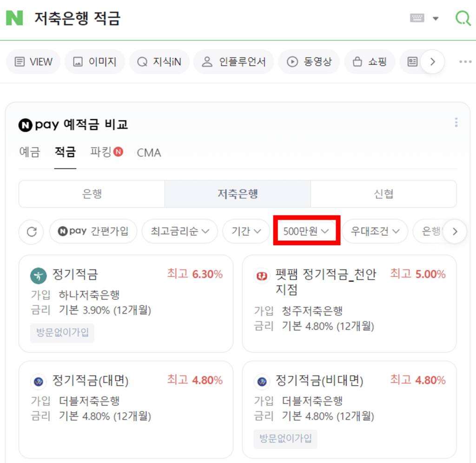Open the 인플루언서 search tab
The height and width of the screenshot is (463, 476).
233,62
